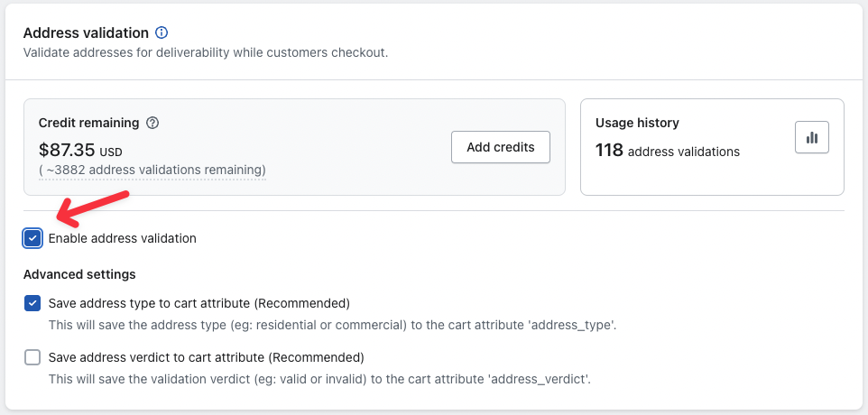
Task: Click the $87.35 USD credit amount
Action: tap(79, 150)
